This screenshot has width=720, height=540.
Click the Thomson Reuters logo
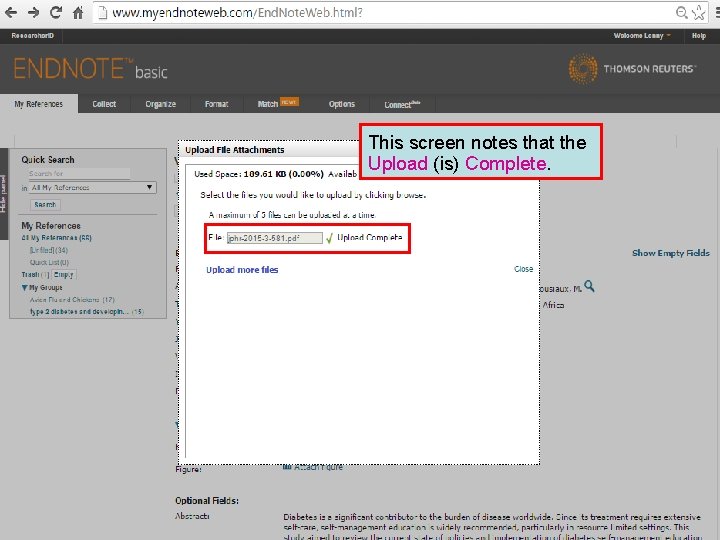632,69
